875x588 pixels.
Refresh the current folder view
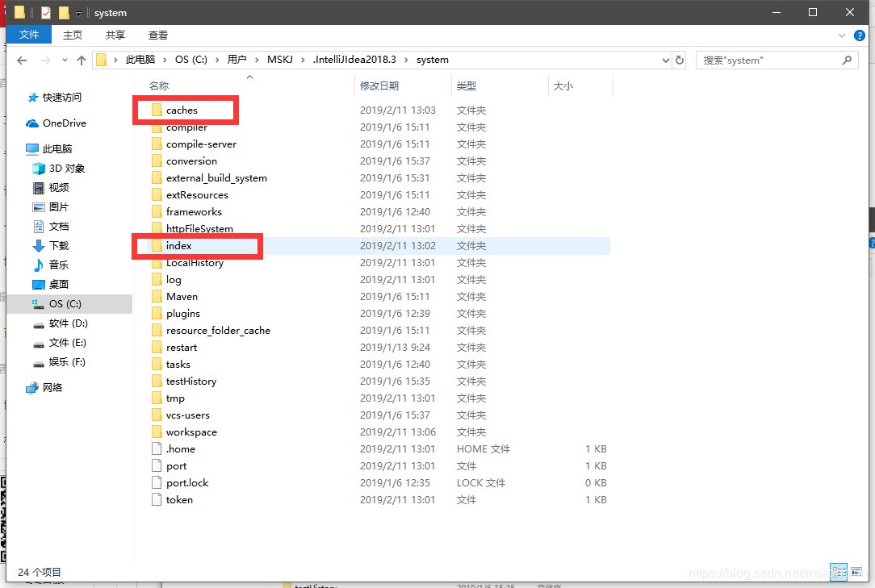click(680, 60)
